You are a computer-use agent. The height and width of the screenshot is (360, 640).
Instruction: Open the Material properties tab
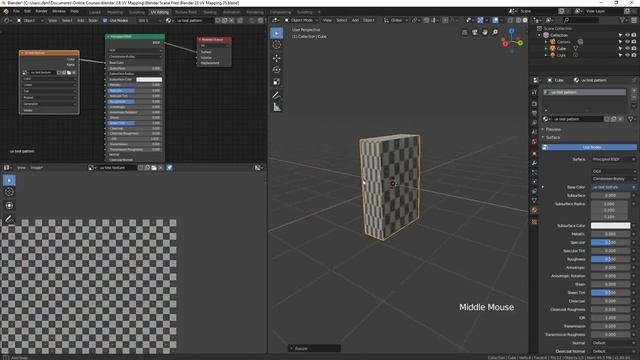[534, 210]
